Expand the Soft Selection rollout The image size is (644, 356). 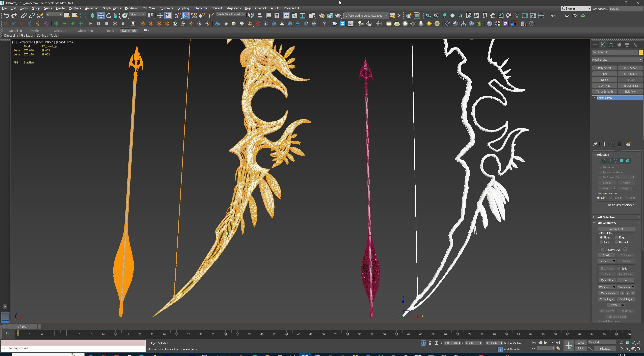click(606, 217)
